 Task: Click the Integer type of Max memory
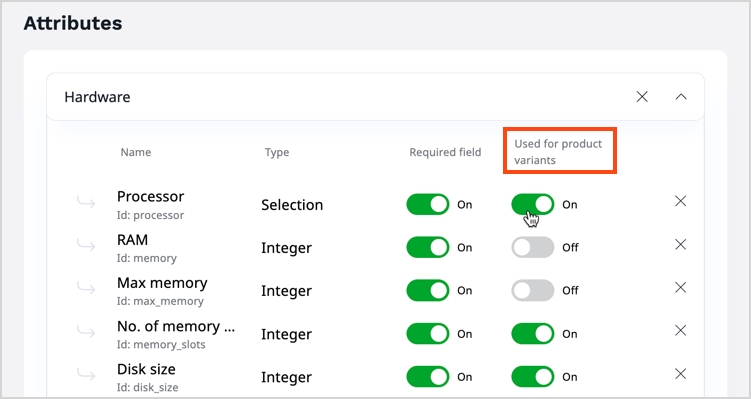pos(286,291)
